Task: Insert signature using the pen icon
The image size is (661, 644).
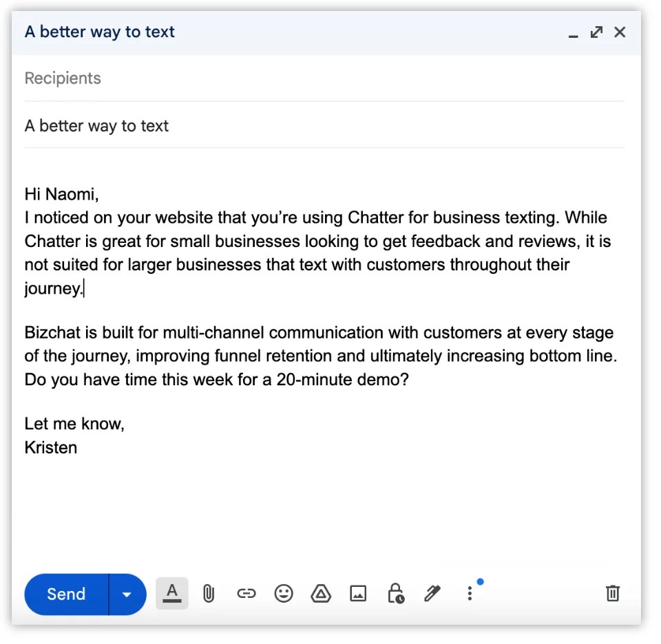Action: click(x=432, y=594)
